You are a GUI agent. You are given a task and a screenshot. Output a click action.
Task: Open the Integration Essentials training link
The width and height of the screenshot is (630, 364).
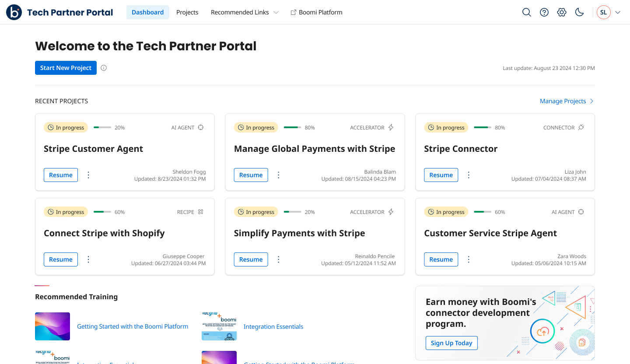coord(273,326)
